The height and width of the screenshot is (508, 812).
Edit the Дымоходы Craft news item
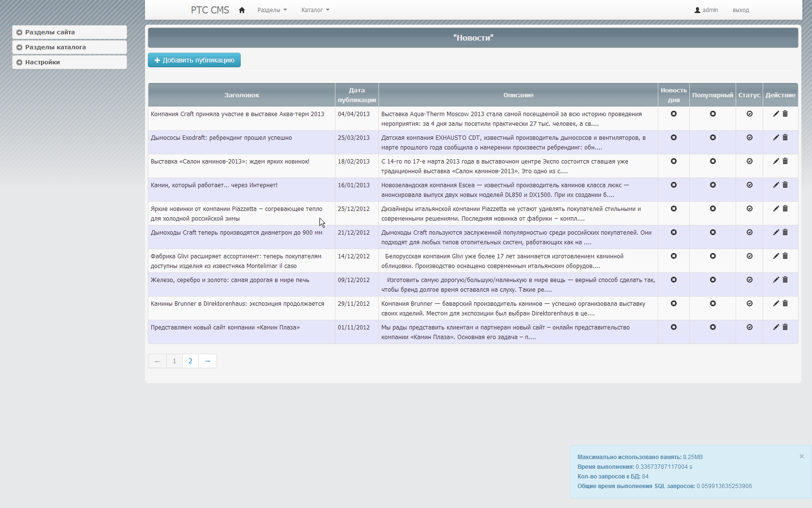click(x=776, y=232)
